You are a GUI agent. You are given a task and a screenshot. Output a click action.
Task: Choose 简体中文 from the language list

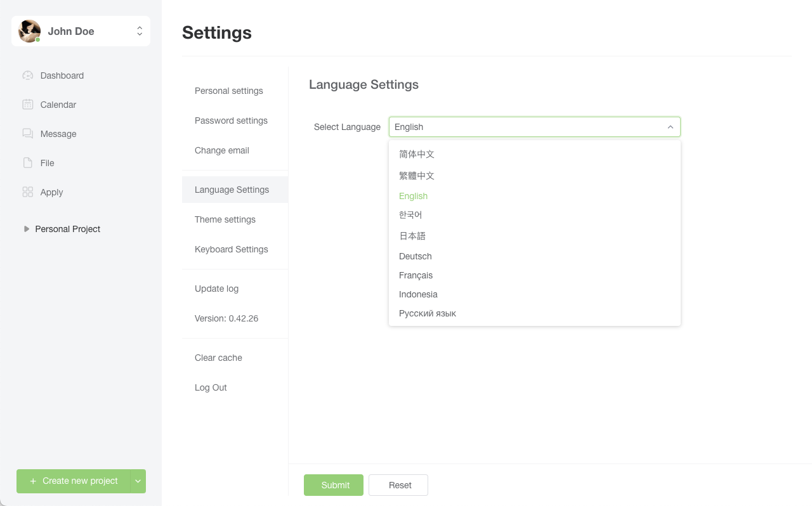[x=535, y=154]
